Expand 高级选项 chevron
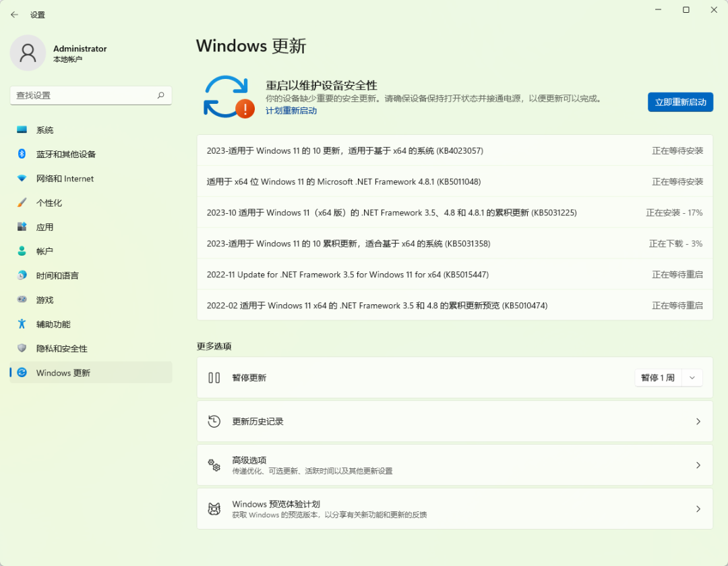Image resolution: width=728 pixels, height=566 pixels. [x=698, y=465]
